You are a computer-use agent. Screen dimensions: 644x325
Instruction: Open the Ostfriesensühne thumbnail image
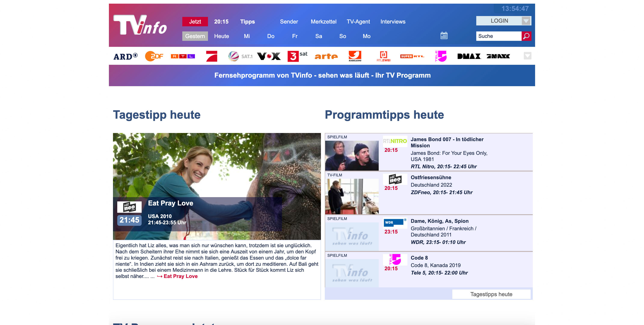tap(352, 196)
